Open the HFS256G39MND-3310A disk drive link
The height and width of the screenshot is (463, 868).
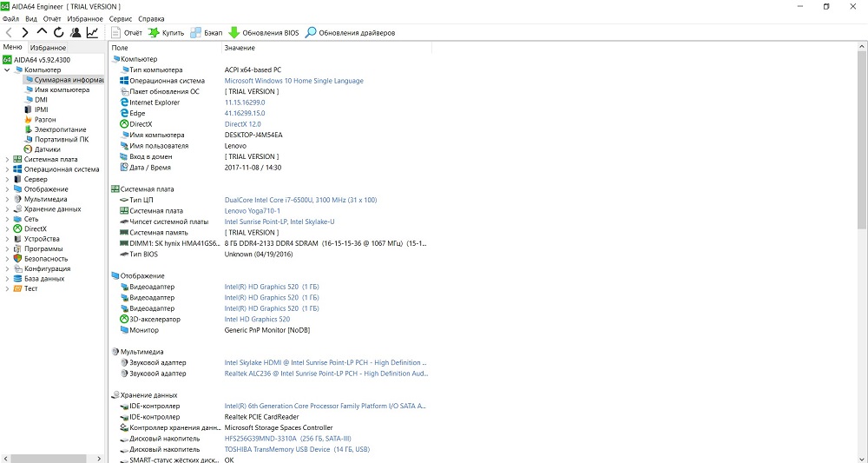288,439
